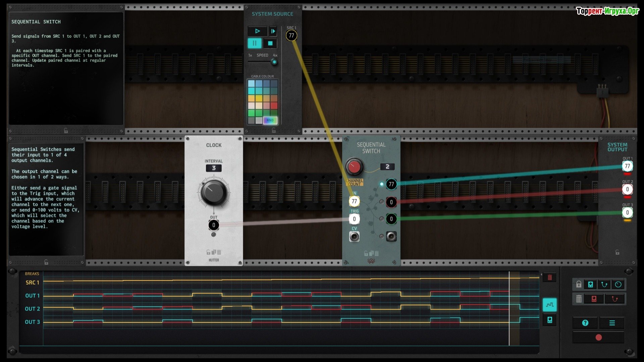The width and height of the screenshot is (644, 362).
Task: Click the cyan cable lock icon
Action: click(x=604, y=285)
